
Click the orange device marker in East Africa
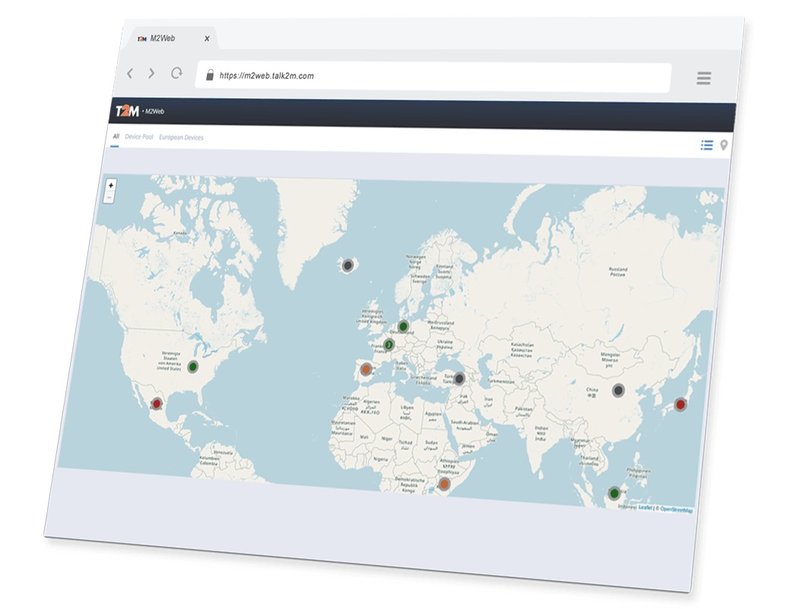pos(444,484)
